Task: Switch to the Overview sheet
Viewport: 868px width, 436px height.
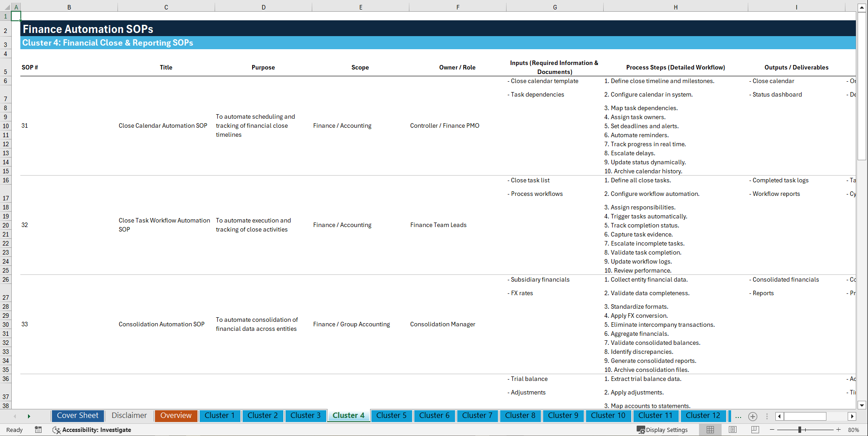Action: (x=176, y=416)
